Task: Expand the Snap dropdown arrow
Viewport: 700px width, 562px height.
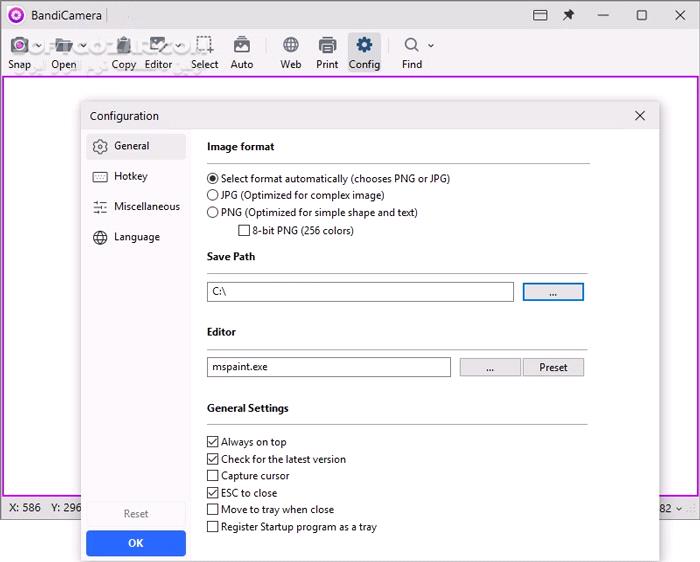Action: click(x=37, y=46)
